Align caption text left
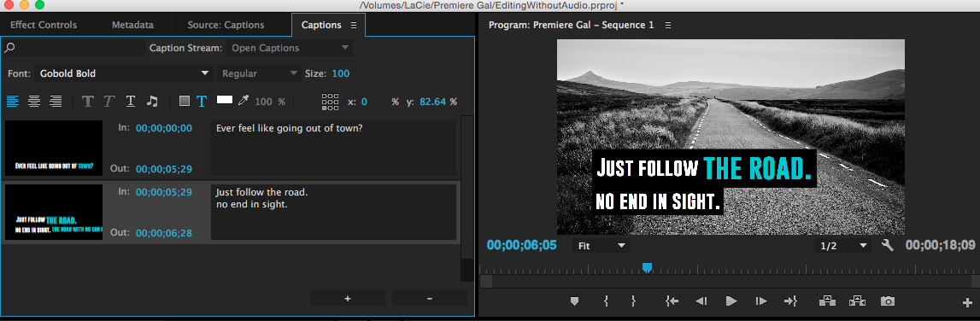Screen dimensions: 980x321 [x=13, y=102]
